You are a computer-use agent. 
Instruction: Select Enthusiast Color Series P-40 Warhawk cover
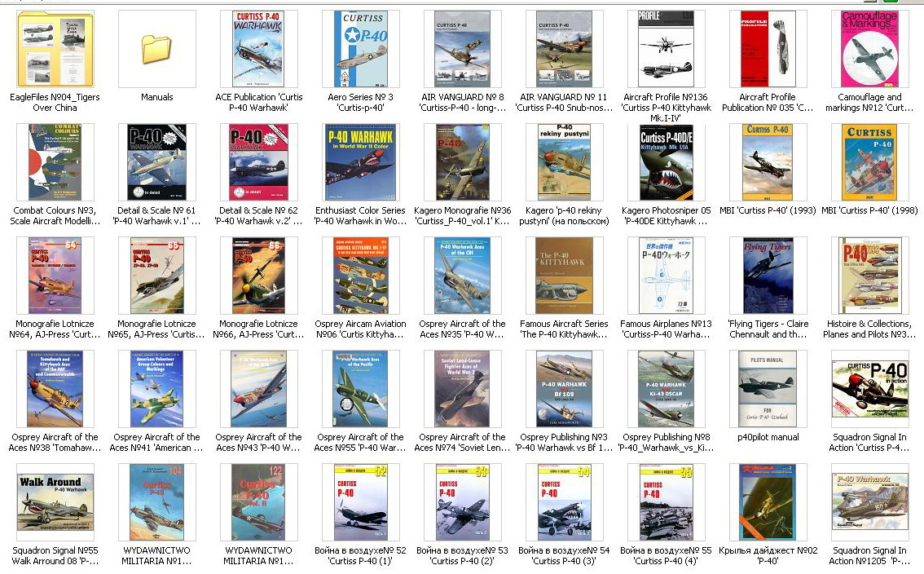(x=360, y=162)
